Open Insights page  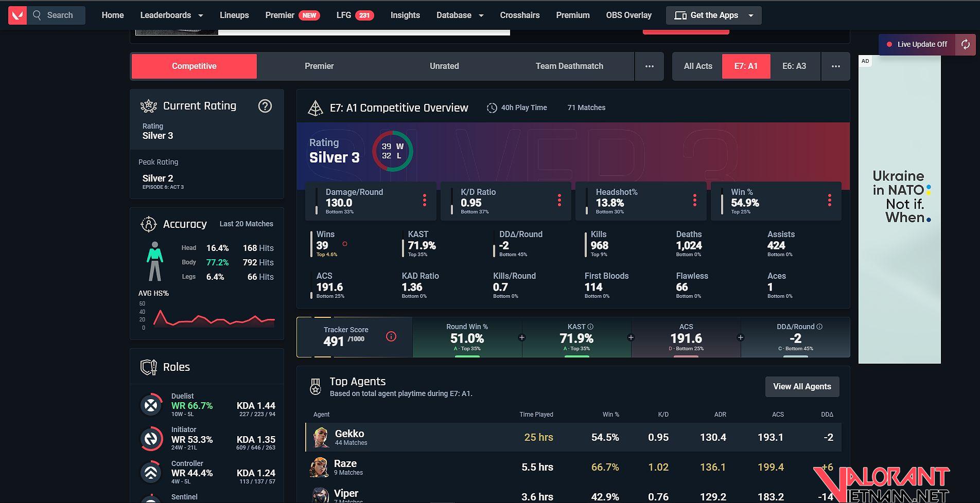click(405, 15)
